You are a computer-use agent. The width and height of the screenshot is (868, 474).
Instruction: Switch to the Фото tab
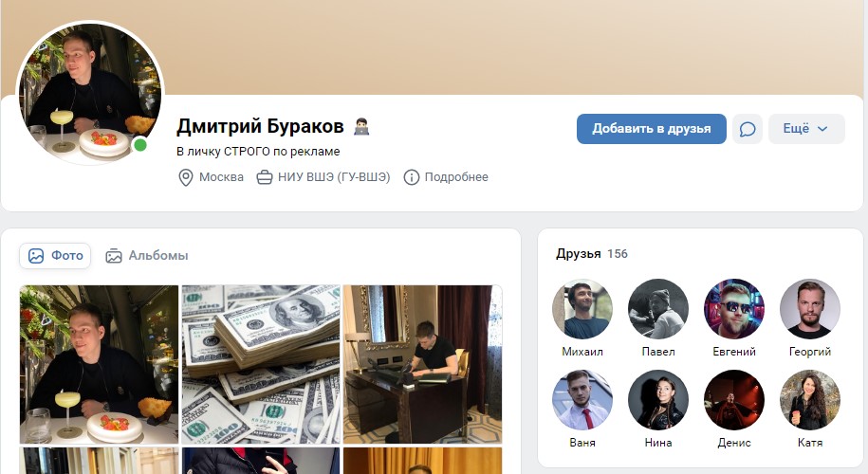pyautogui.click(x=55, y=256)
